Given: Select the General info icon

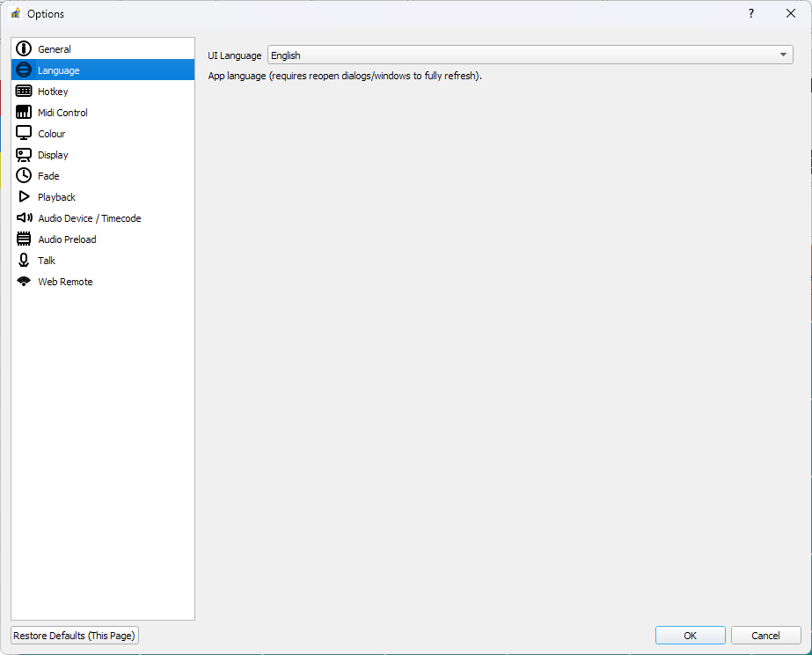Looking at the screenshot, I should click(x=24, y=48).
